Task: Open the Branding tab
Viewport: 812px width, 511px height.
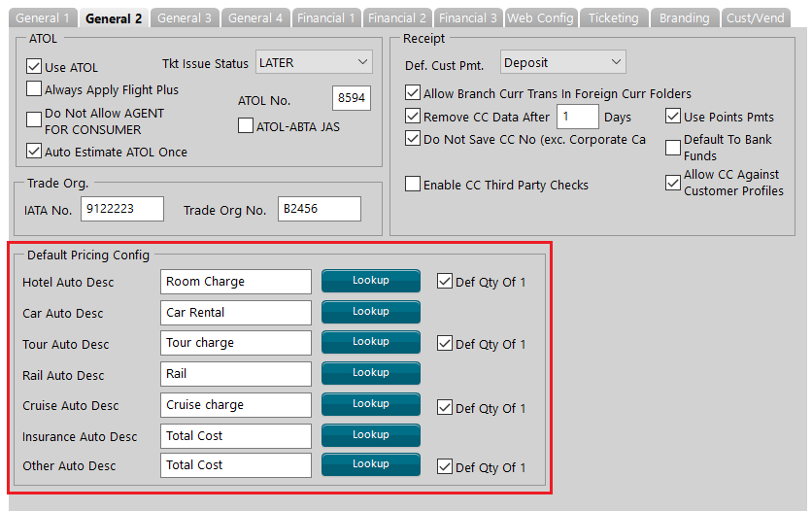Action: (x=685, y=18)
